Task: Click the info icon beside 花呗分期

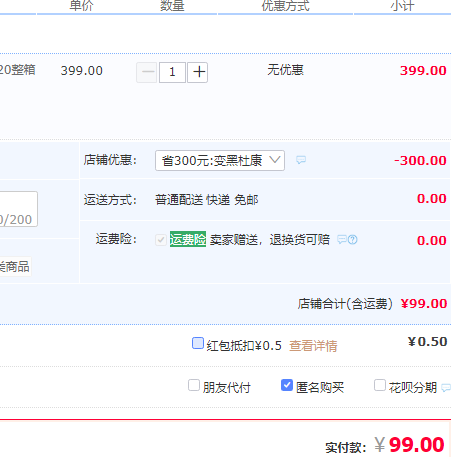Action: coord(446,388)
